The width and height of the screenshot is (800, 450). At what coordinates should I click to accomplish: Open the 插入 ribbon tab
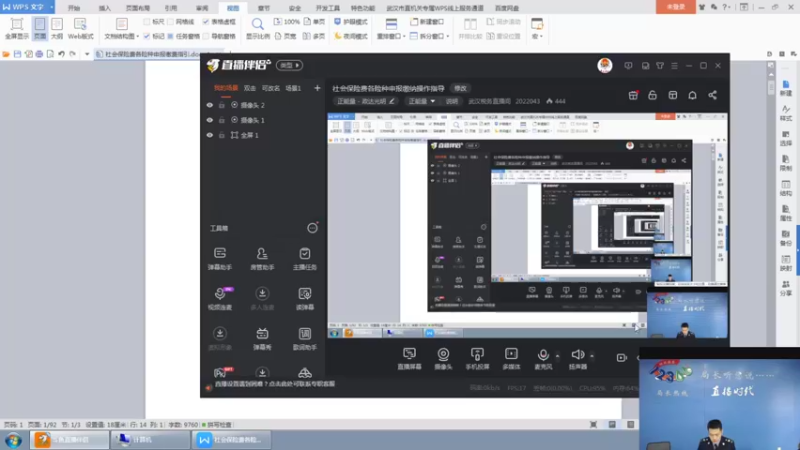[105, 8]
